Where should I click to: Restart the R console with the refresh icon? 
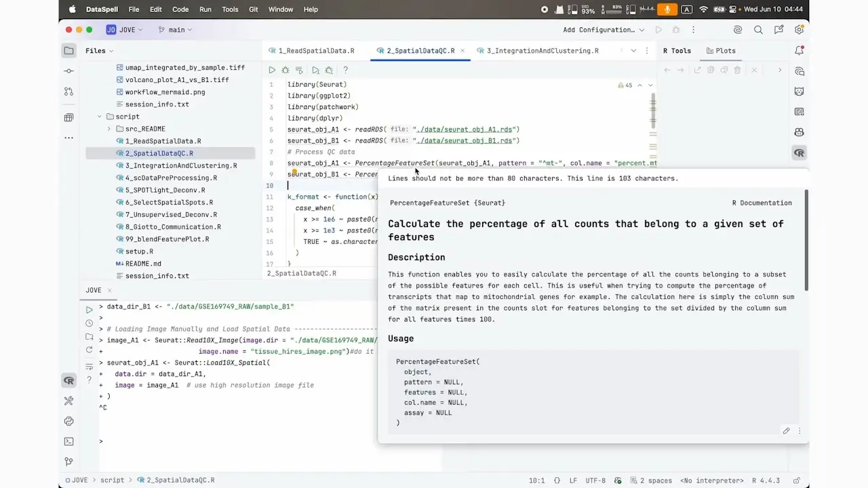(x=89, y=350)
